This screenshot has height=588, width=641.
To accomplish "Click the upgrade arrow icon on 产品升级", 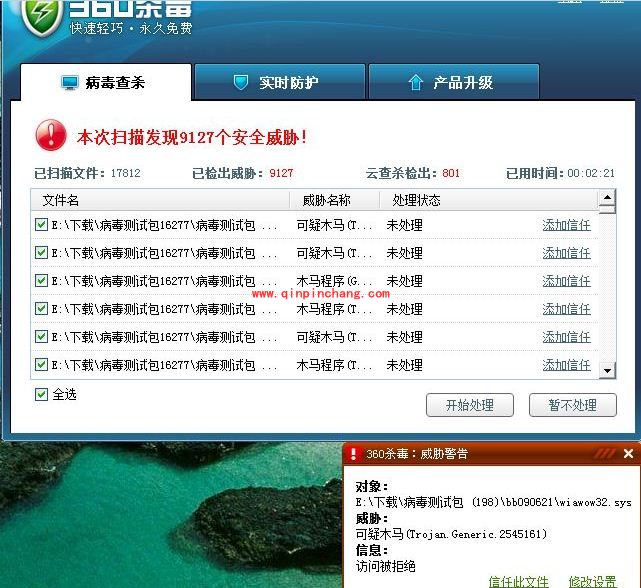I will point(415,82).
